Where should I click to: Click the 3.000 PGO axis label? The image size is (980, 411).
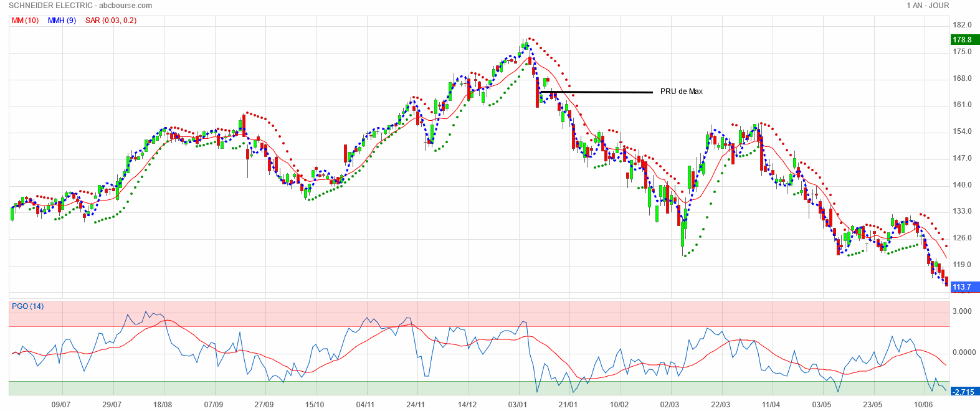pyautogui.click(x=963, y=311)
